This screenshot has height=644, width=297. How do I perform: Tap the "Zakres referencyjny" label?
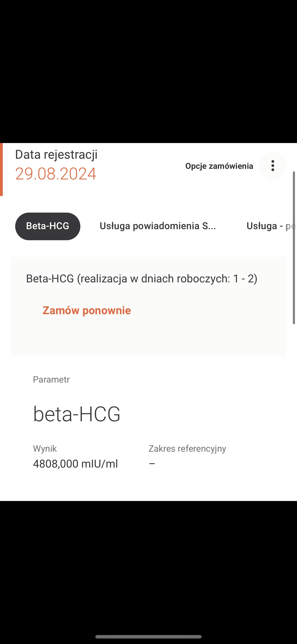[187, 448]
